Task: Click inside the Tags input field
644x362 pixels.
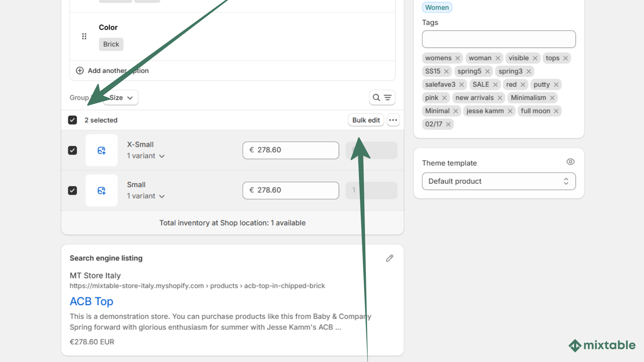Action: (499, 39)
